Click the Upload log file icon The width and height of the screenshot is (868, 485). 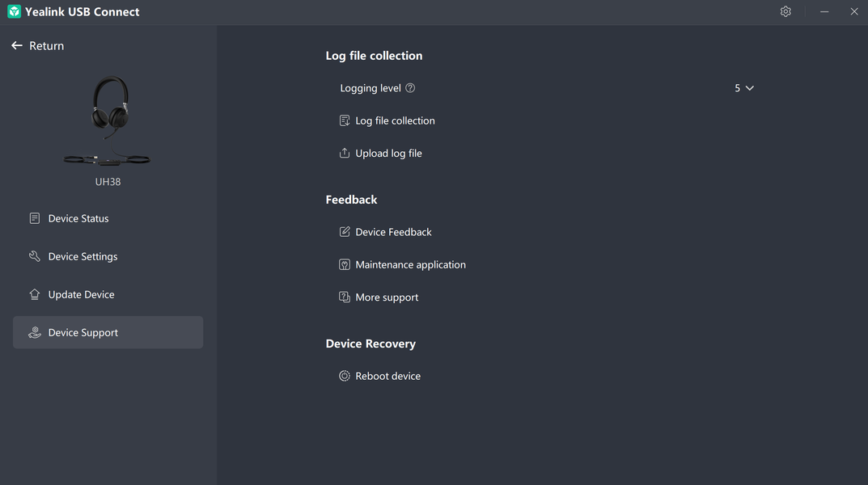click(x=345, y=154)
